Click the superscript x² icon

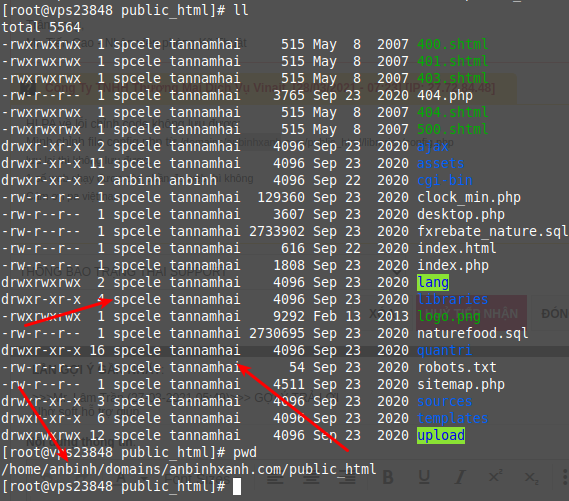tap(495, 477)
